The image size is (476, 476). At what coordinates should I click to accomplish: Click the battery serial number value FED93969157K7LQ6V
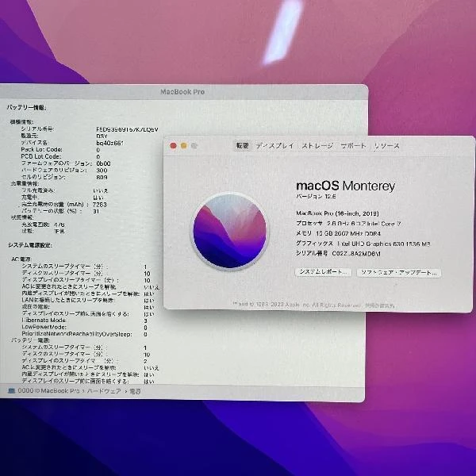127,129
